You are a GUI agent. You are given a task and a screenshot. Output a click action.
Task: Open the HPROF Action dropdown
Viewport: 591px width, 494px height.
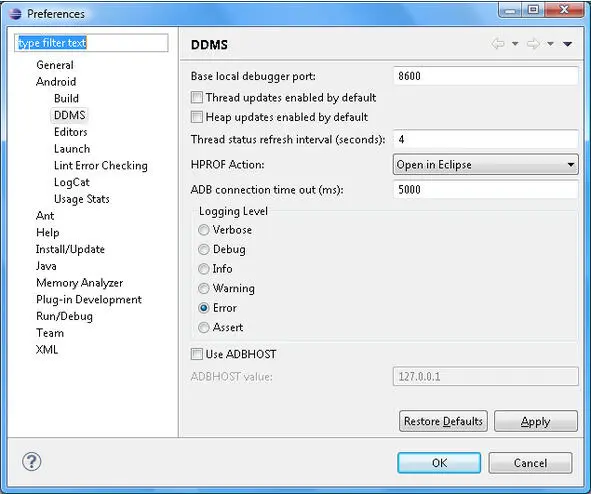pos(485,164)
